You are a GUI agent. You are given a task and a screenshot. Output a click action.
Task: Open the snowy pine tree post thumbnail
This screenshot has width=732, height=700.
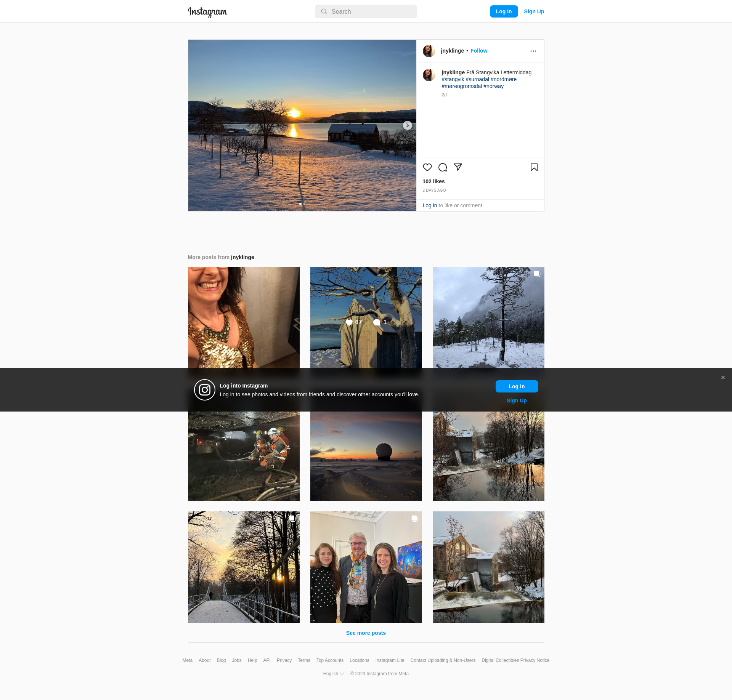click(x=488, y=317)
